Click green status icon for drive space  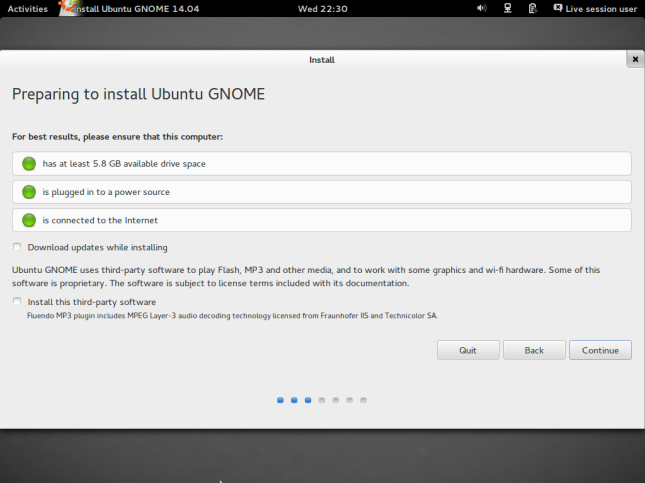coord(29,163)
